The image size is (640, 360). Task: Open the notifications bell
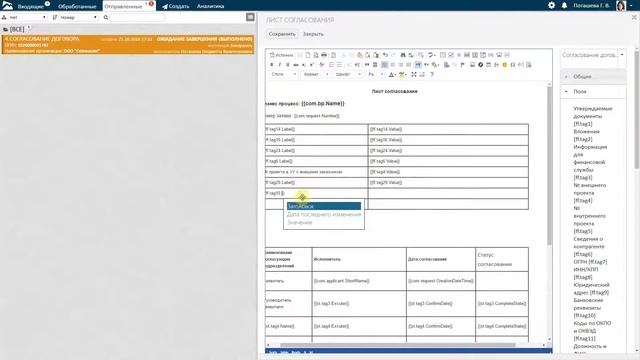pos(564,5)
